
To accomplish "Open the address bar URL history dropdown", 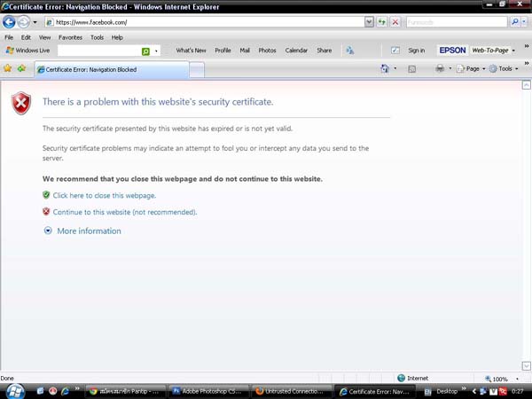I will (369, 22).
